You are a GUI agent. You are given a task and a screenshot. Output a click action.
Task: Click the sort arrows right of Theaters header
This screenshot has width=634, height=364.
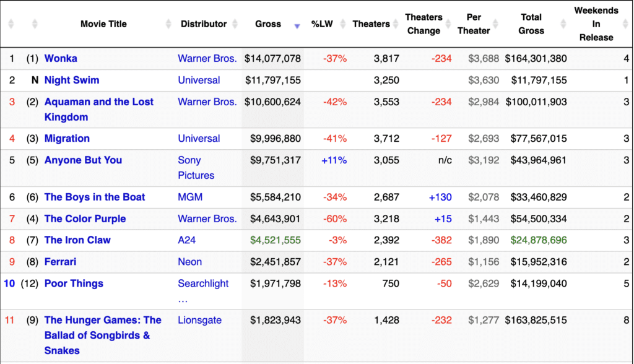pyautogui.click(x=396, y=24)
